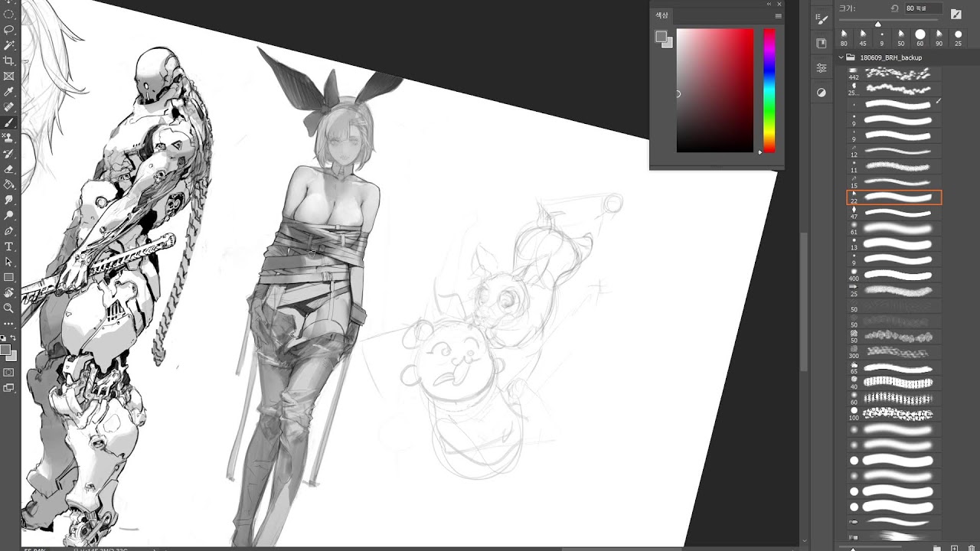The height and width of the screenshot is (551, 980).
Task: Select the size 442 scatter brush
Action: pos(894,73)
